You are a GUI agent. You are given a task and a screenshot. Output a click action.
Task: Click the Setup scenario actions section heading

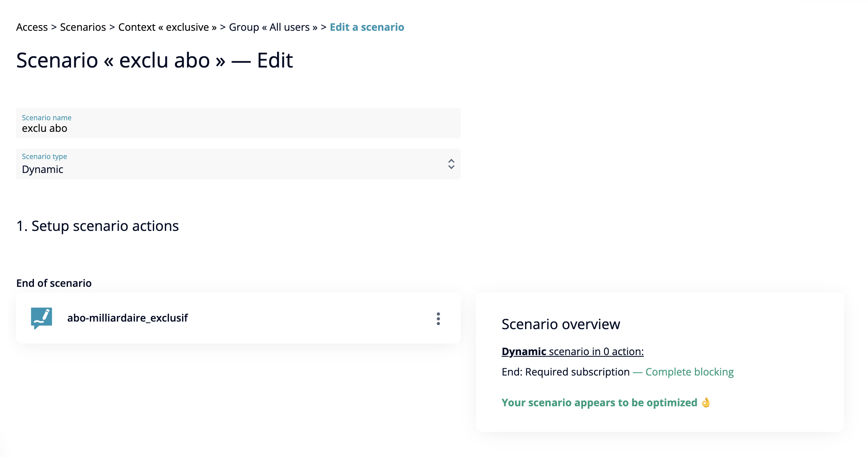(97, 226)
